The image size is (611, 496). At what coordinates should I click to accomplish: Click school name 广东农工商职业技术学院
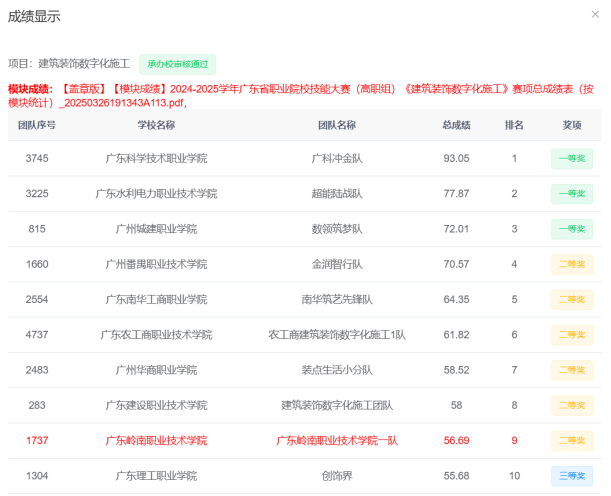pyautogui.click(x=156, y=335)
